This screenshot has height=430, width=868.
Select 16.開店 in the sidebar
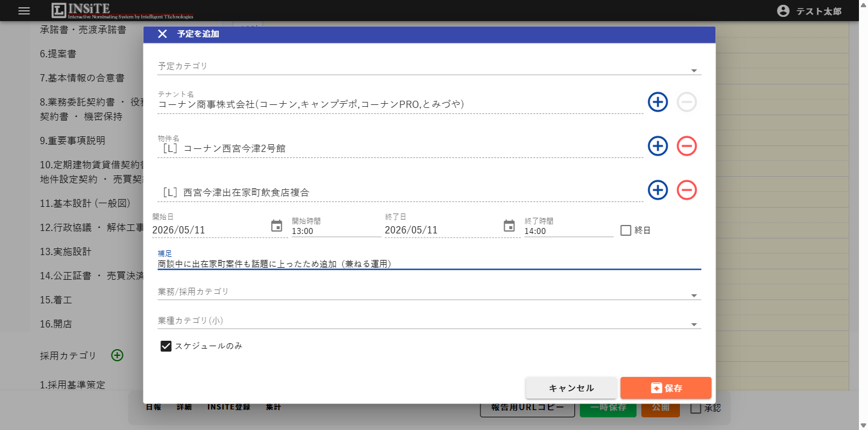(x=55, y=324)
